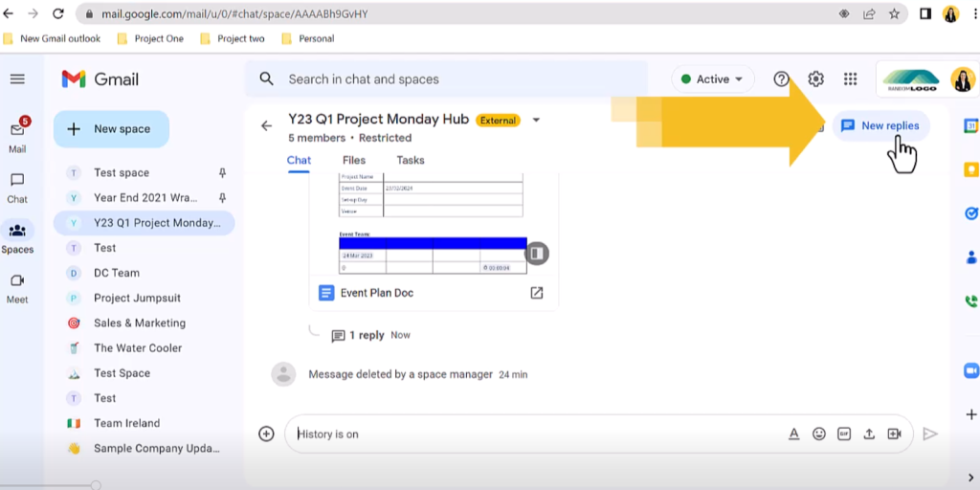Select the Project Jumpsuit space

144,299
